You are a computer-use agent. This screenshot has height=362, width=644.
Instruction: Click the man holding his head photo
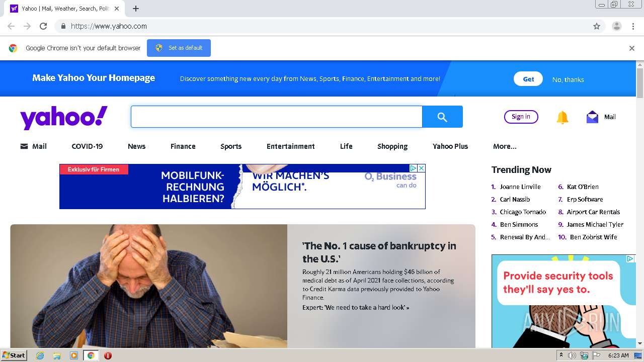tap(149, 286)
